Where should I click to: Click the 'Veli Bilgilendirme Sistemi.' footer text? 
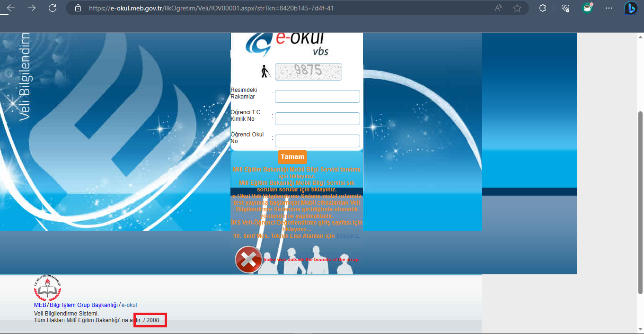pos(66,314)
